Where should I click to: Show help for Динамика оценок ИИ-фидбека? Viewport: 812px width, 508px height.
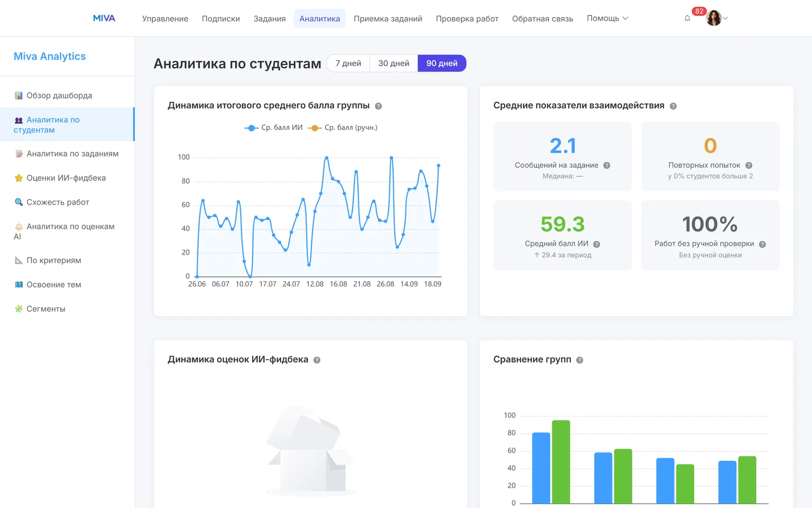(317, 360)
